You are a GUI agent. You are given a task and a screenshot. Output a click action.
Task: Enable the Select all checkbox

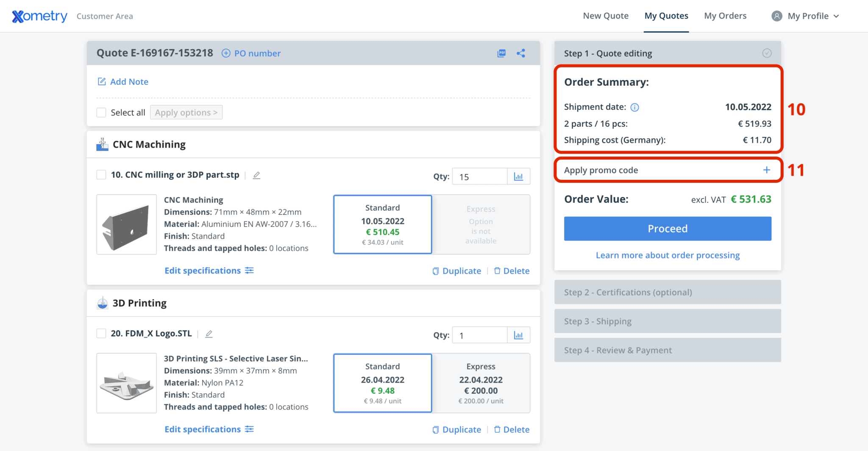pos(101,112)
